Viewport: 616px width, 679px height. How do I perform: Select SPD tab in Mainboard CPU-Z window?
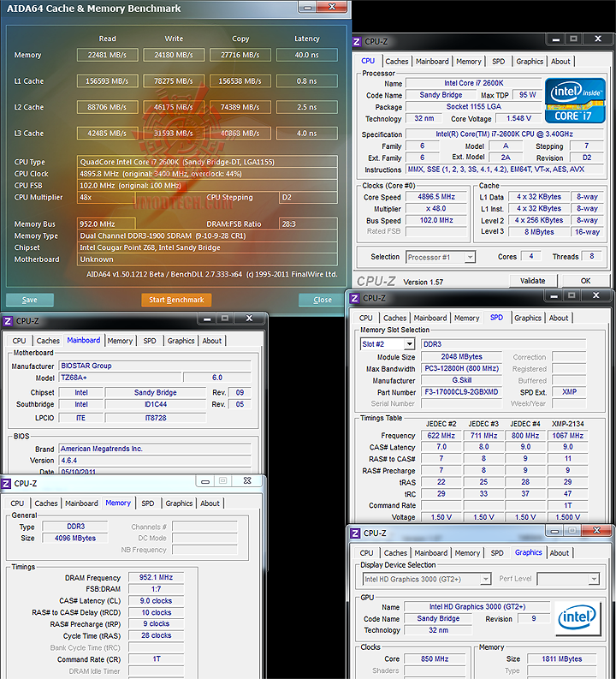(x=150, y=342)
